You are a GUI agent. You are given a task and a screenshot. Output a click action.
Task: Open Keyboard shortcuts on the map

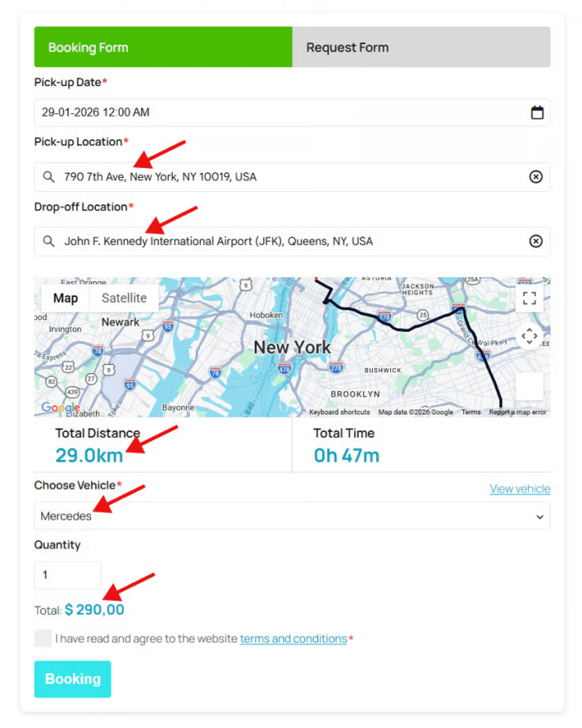coord(339,412)
